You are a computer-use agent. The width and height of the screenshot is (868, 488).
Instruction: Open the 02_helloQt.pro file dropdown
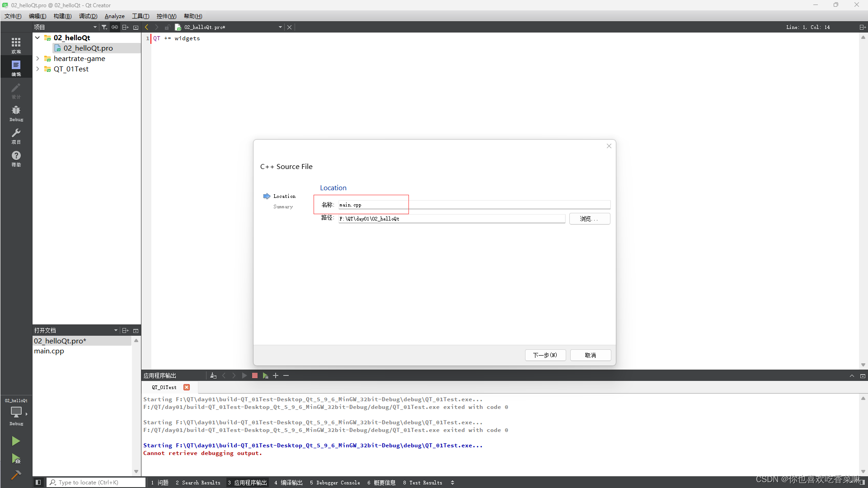click(280, 27)
